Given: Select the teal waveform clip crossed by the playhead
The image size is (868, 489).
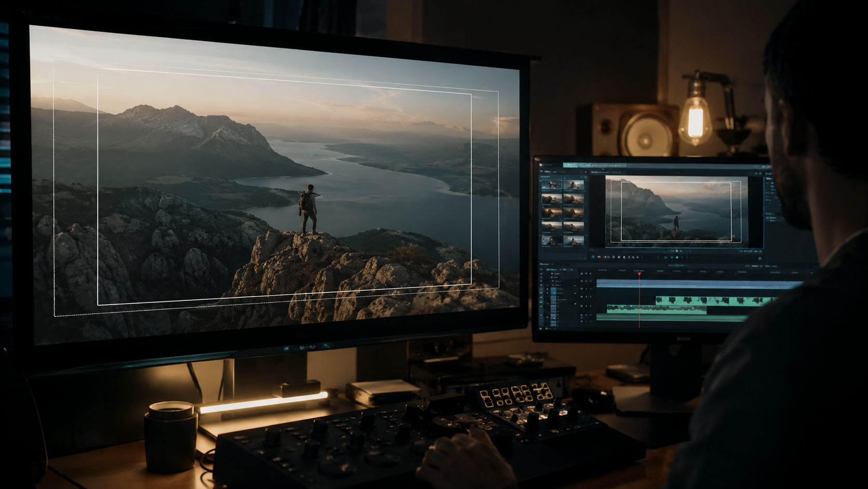Looking at the screenshot, I should tap(657, 309).
